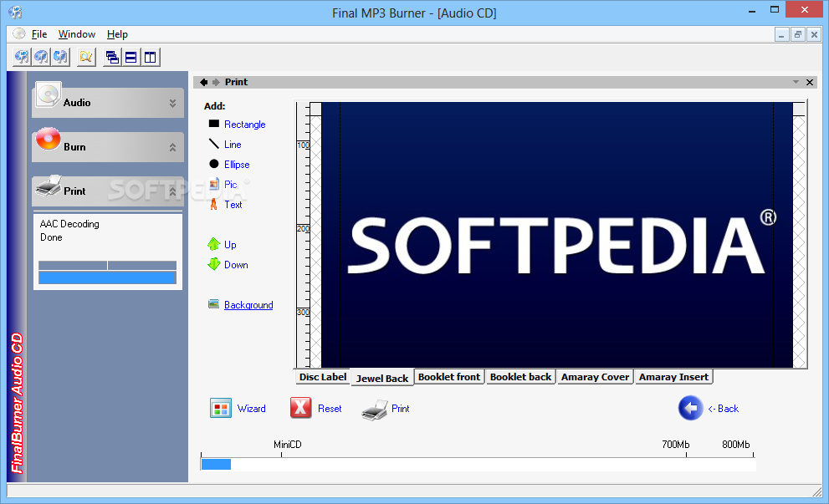
Task: Restore the inner document window
Action: 797,35
